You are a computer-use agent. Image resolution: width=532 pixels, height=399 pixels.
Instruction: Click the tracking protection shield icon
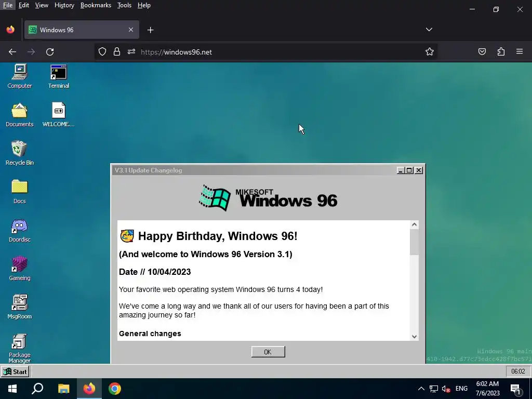[102, 51]
